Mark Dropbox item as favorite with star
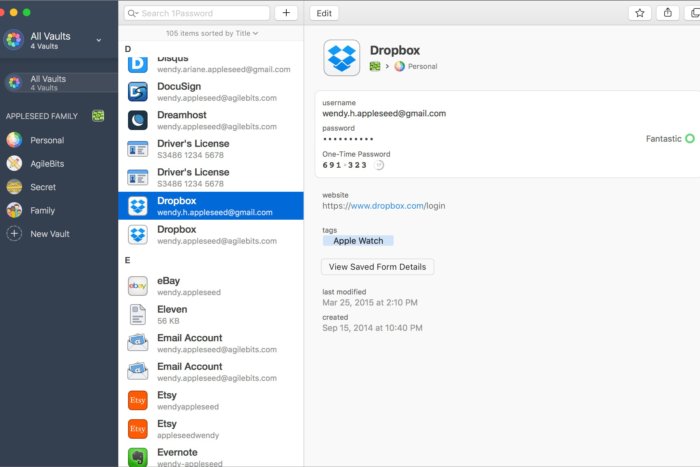Screen dimensions: 700x467 (640, 13)
